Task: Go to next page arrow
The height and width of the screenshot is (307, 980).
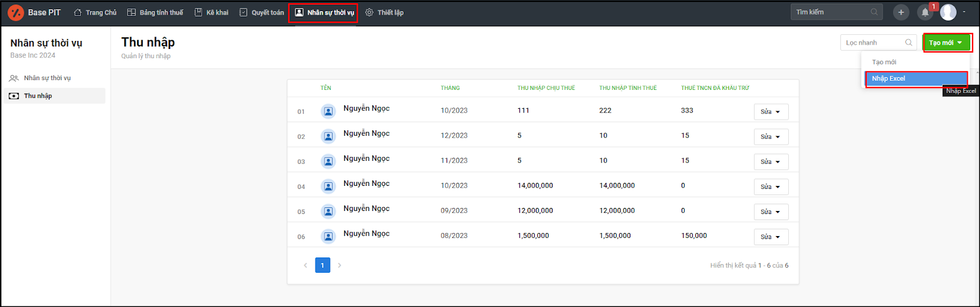Action: coord(340,265)
